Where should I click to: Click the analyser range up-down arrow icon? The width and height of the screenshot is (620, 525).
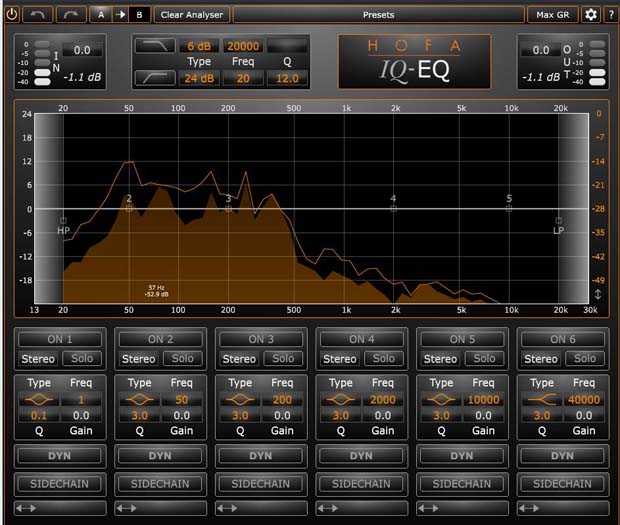598,294
